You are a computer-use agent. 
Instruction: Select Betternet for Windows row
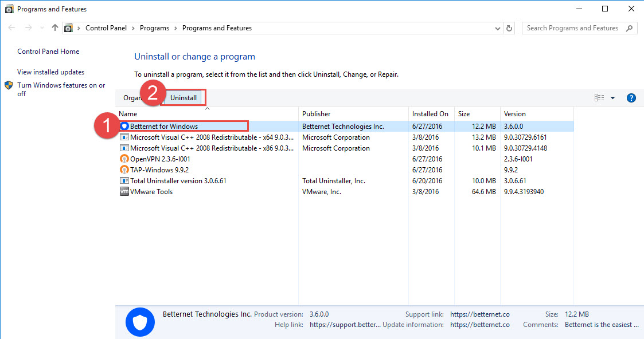point(345,126)
